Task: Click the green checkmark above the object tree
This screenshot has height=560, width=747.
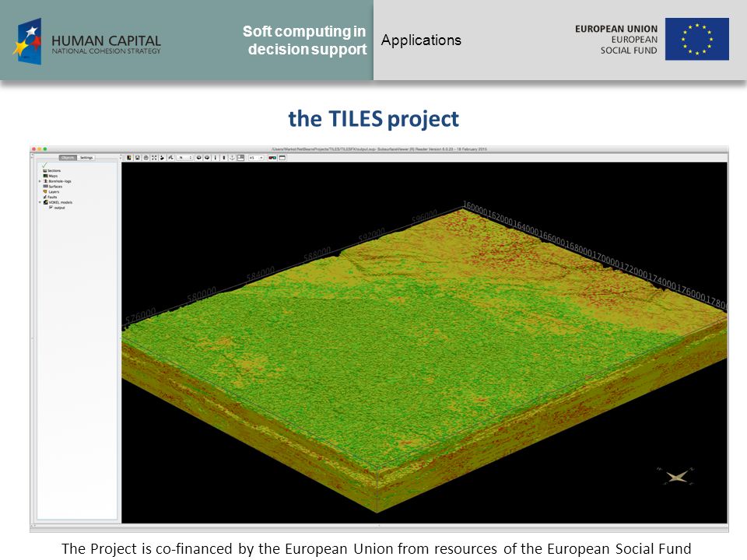Action: pyautogui.click(x=45, y=165)
